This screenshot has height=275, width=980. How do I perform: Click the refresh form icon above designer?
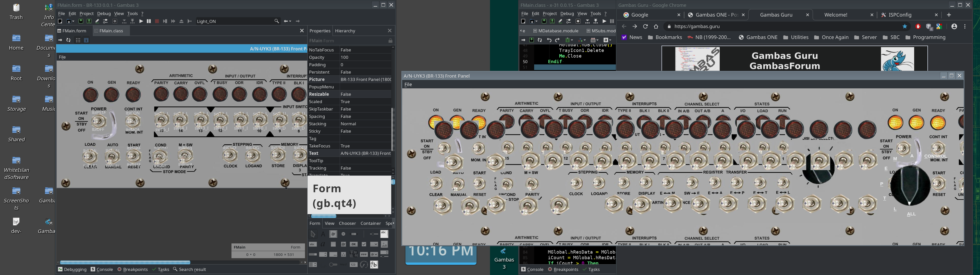[68, 40]
